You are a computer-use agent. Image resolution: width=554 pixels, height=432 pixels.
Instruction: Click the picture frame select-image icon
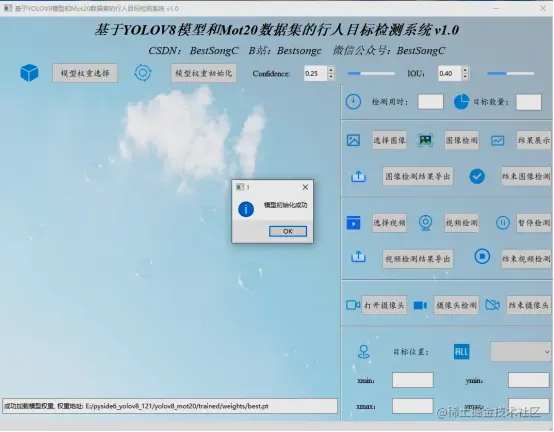tap(353, 140)
